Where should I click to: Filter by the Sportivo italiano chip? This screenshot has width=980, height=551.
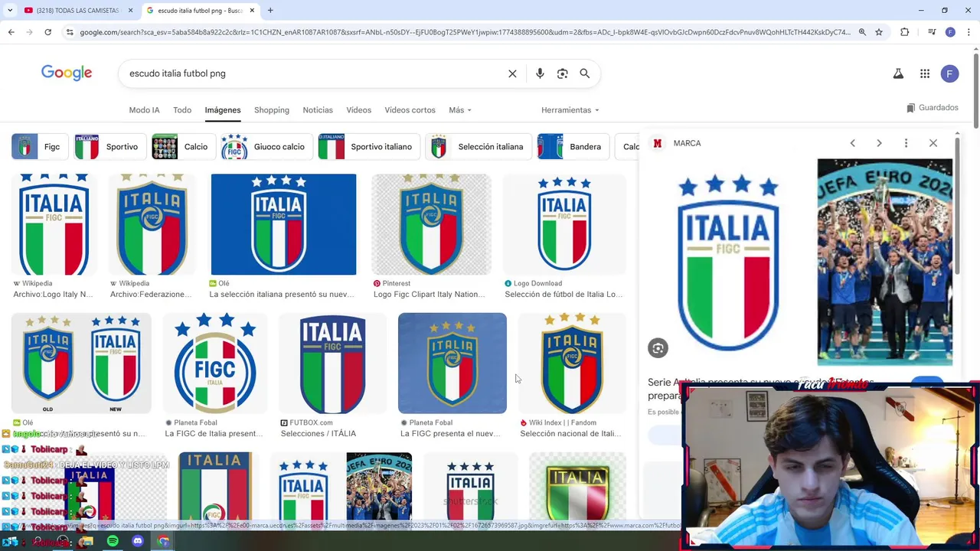click(369, 146)
